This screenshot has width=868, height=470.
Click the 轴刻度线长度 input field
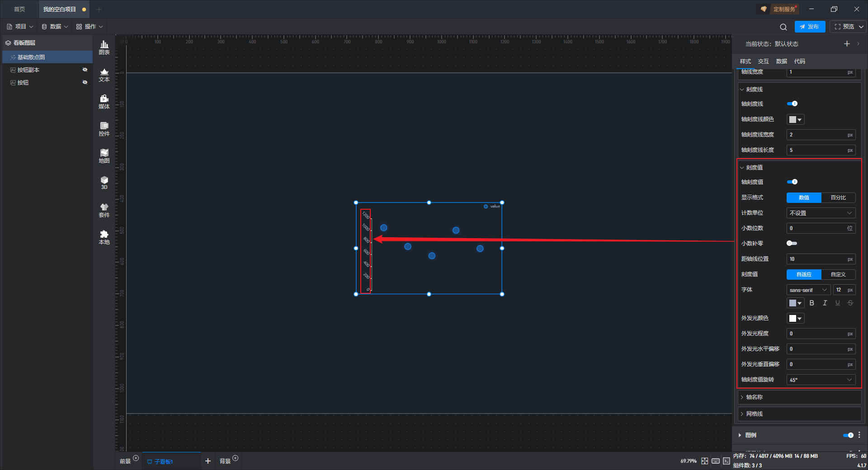(x=821, y=150)
